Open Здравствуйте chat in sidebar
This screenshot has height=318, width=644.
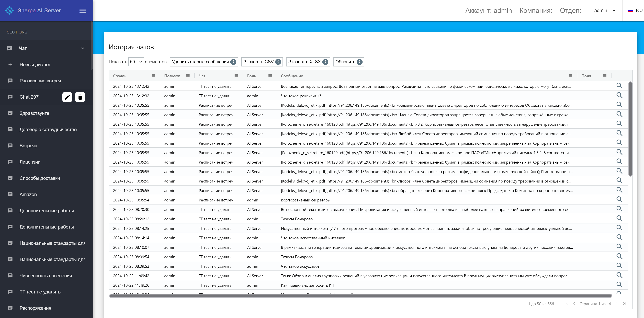point(34,113)
